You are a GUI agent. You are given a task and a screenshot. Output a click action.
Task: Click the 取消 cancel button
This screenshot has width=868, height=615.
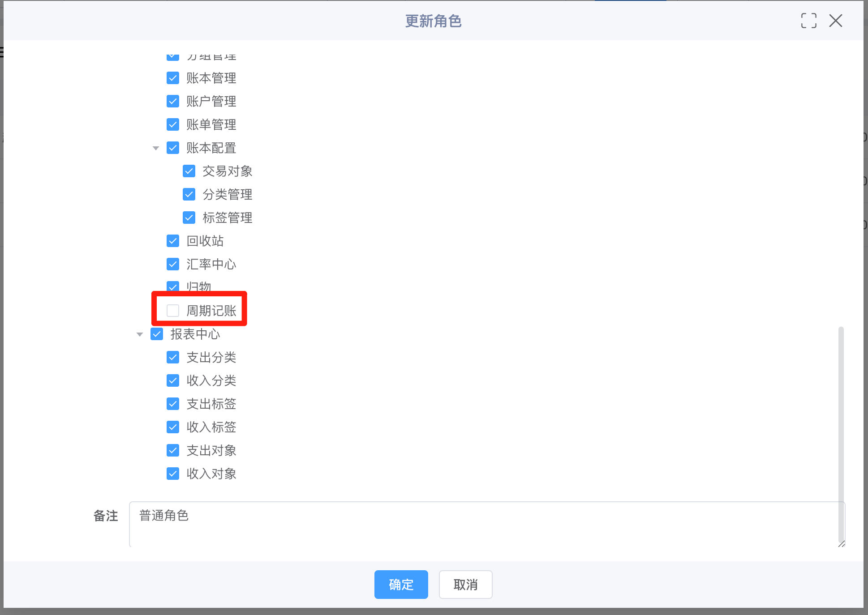tap(465, 584)
